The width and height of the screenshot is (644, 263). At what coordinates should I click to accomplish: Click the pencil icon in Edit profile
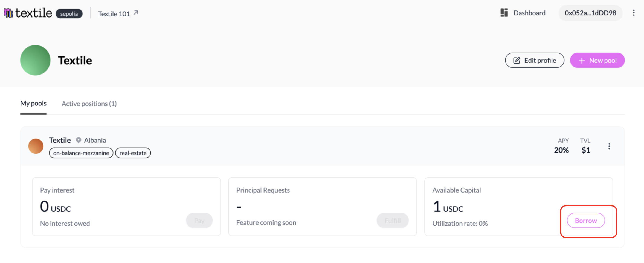pos(517,60)
